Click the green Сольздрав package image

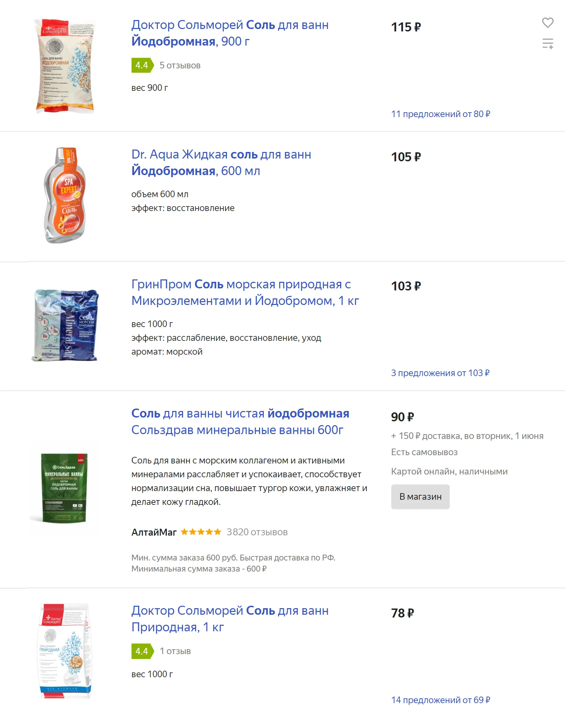click(64, 488)
